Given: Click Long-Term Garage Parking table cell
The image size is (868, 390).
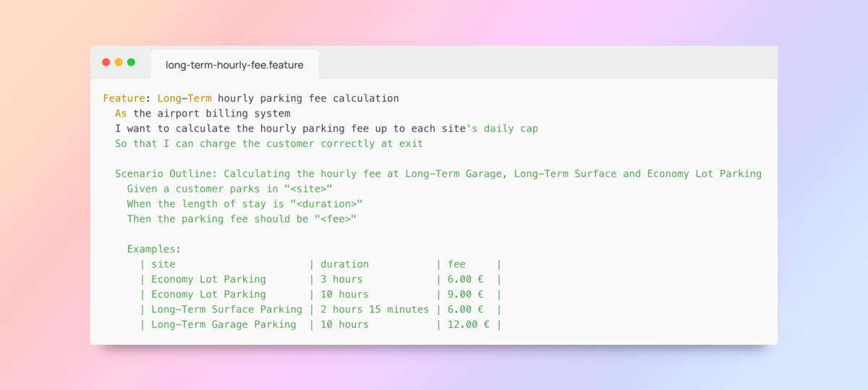Looking at the screenshot, I should pos(224,325).
